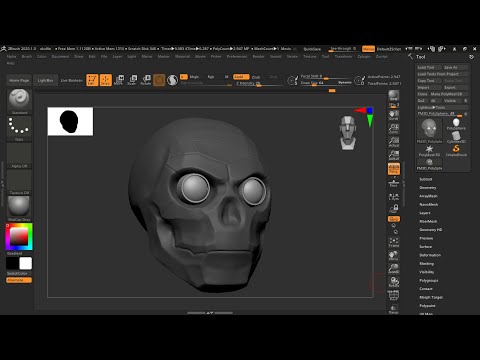The image size is (480, 360).
Task: Toggle Transp transparency button
Action: (394, 309)
